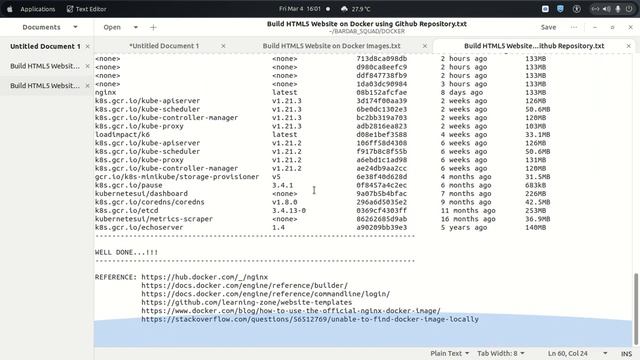The height and width of the screenshot is (360, 640).
Task: Select the second document in the side panel
Action: pyautogui.click(x=45, y=66)
